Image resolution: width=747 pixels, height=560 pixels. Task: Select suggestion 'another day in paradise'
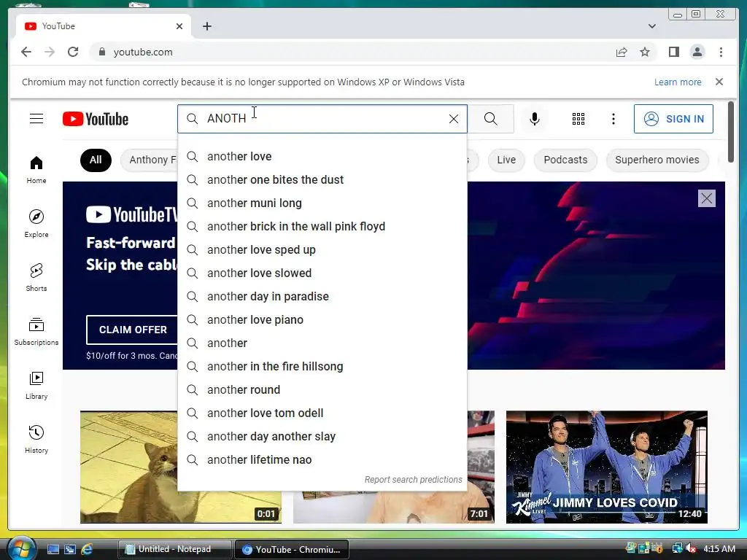click(x=322, y=296)
